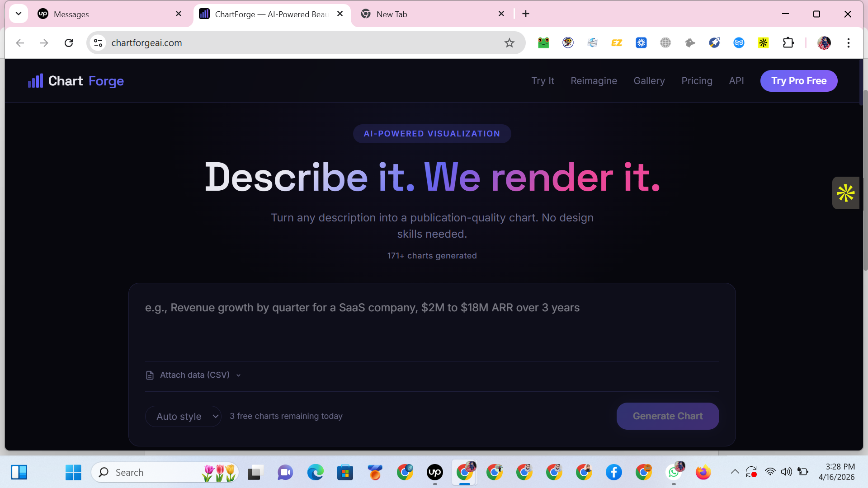Reload the current page
The image size is (868, 488).
pos(69,43)
